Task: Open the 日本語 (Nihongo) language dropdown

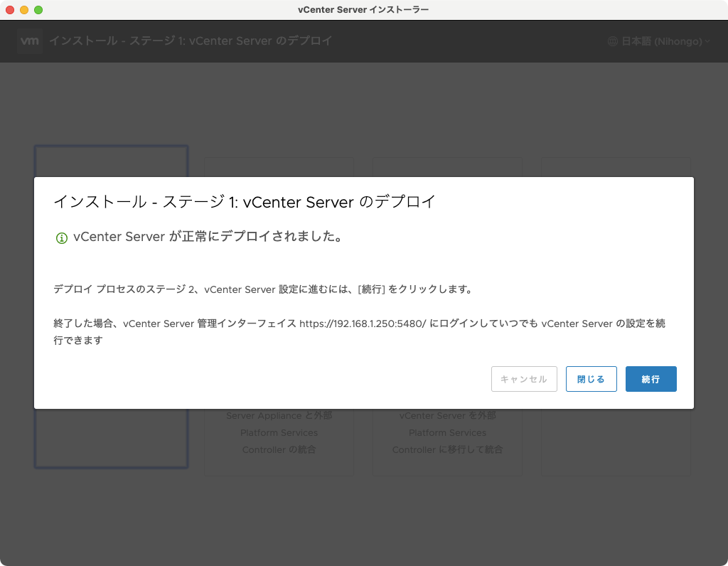Action: coord(659,41)
